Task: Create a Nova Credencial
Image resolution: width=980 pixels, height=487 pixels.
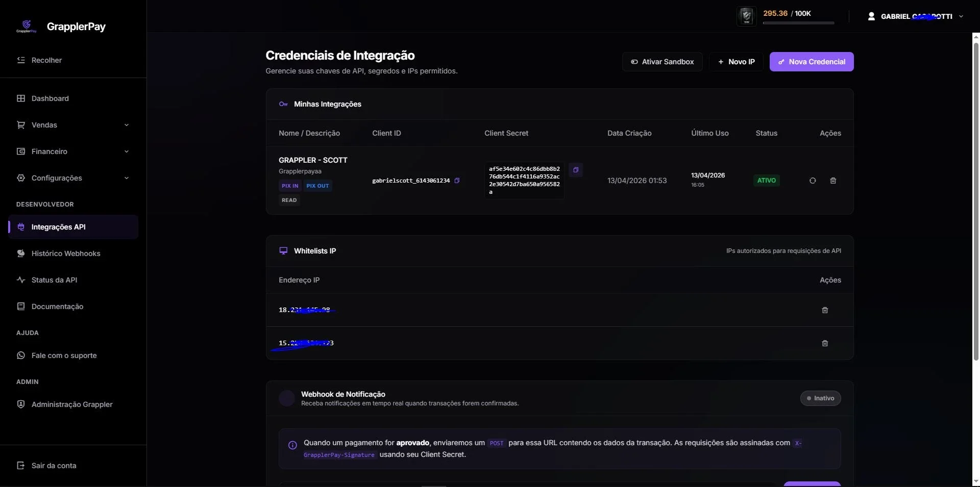Action: pyautogui.click(x=812, y=62)
